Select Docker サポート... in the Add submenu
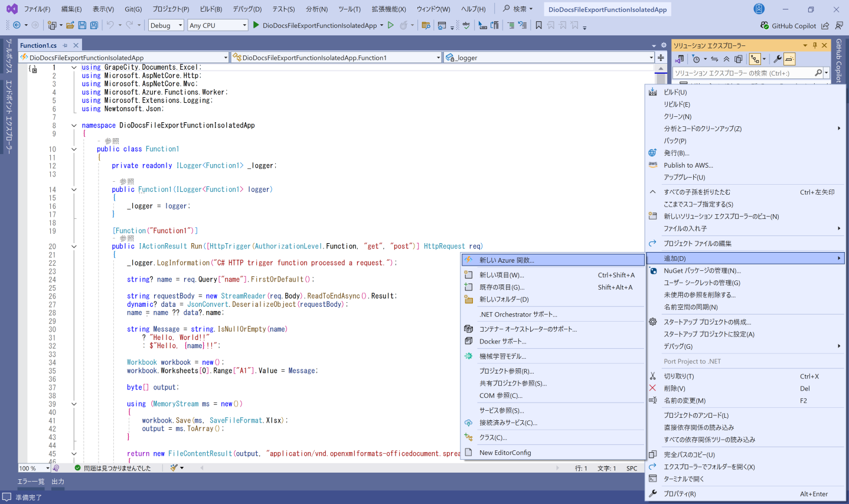This screenshot has height=504, width=849. click(553, 341)
